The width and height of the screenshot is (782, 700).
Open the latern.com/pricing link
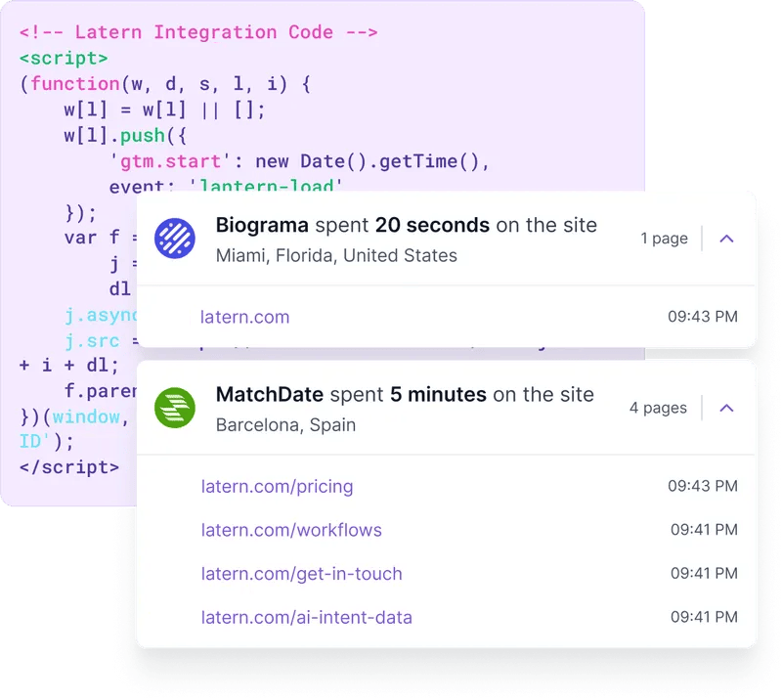pos(278,487)
